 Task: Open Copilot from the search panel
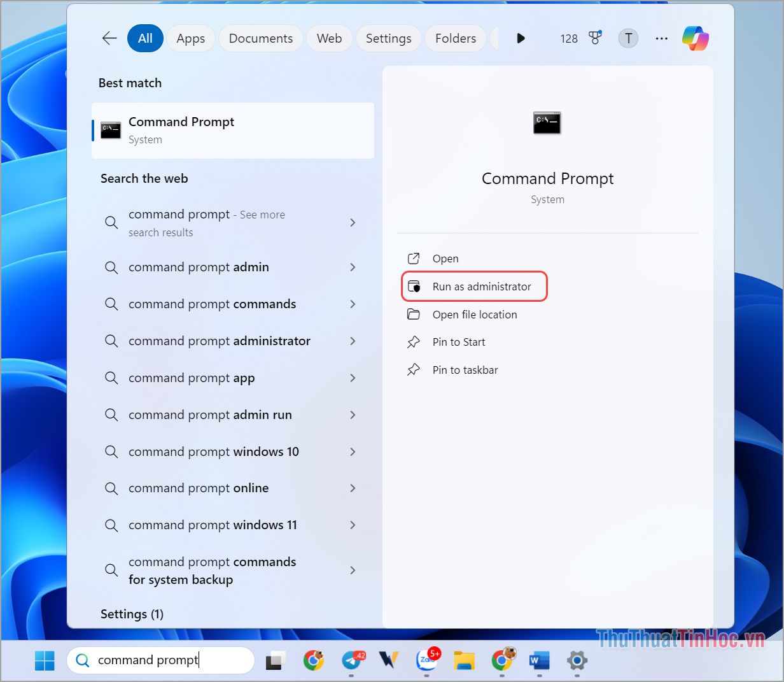click(x=695, y=38)
